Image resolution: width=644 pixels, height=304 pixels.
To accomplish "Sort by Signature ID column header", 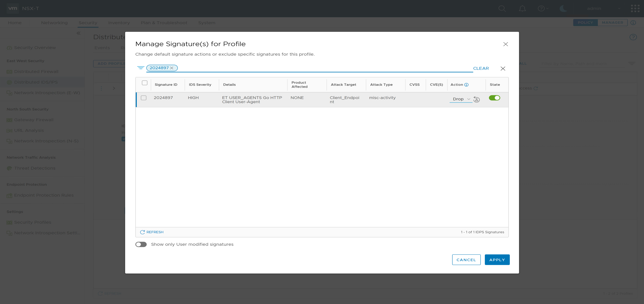I will [x=166, y=85].
